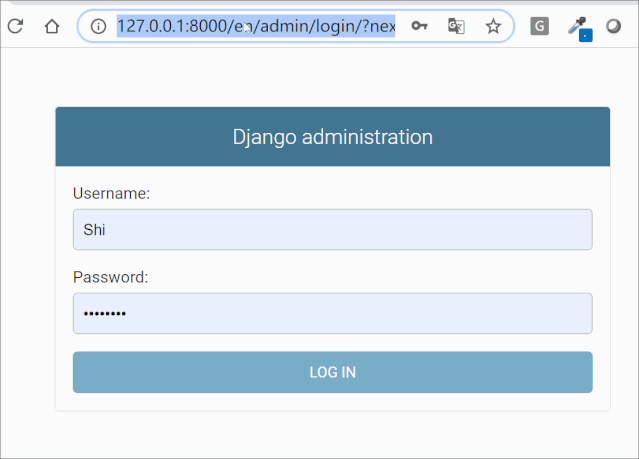Activate the color picker eyedropper extension
Image resolution: width=639 pixels, height=459 pixels.
(578, 28)
